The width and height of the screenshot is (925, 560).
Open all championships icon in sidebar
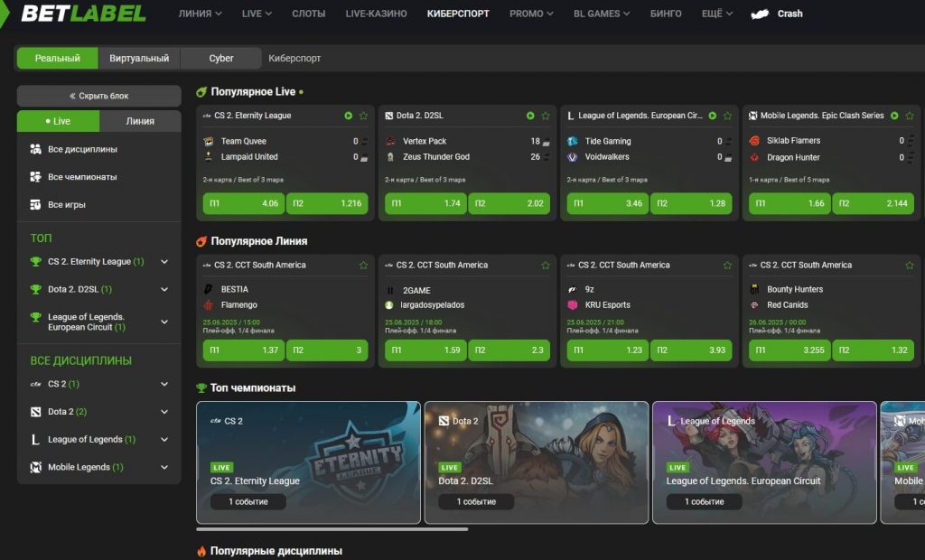coord(35,177)
